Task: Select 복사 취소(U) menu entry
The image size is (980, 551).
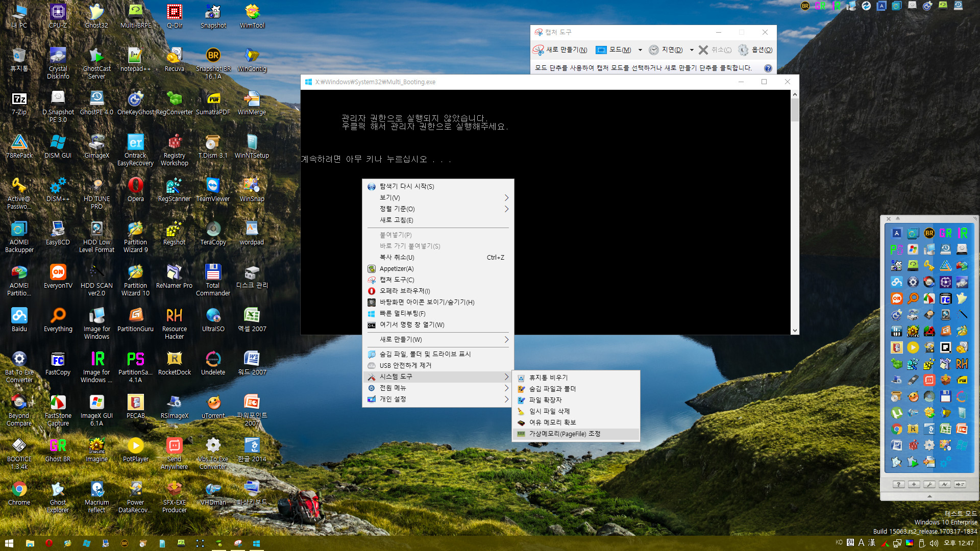Action: [438, 257]
